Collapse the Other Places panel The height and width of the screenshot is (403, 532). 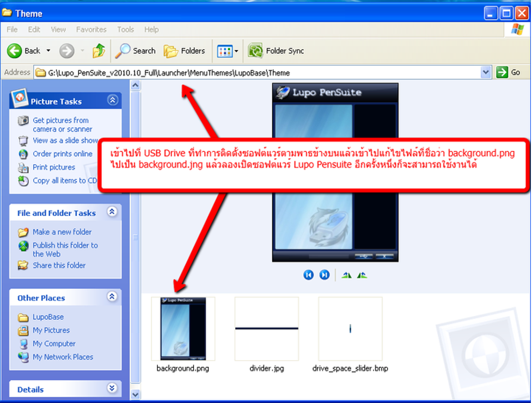112,297
